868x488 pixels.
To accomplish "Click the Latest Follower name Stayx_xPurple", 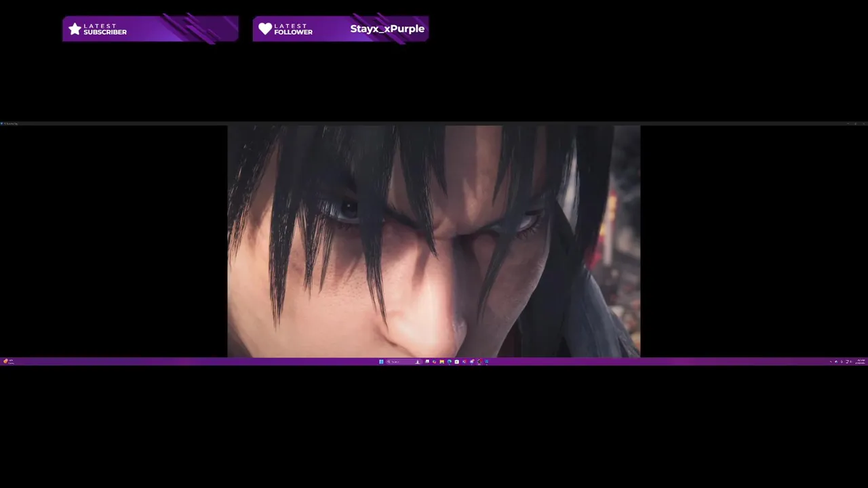I will (x=387, y=28).
